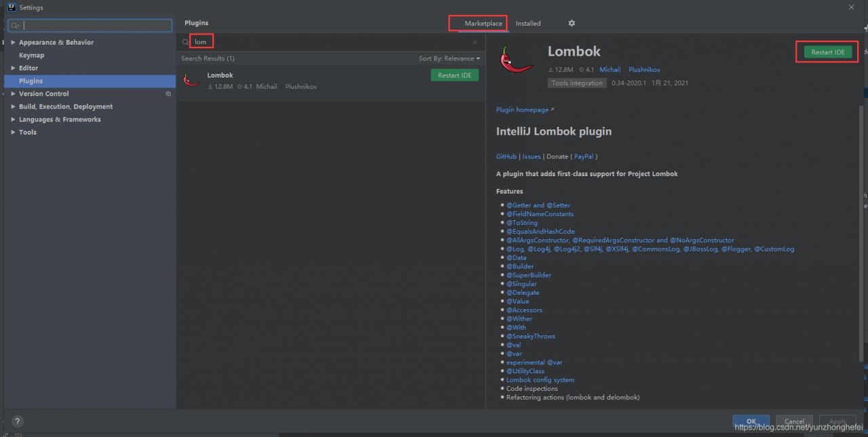This screenshot has height=437, width=868.
Task: Switch to the Marketplace tab
Action: [483, 24]
